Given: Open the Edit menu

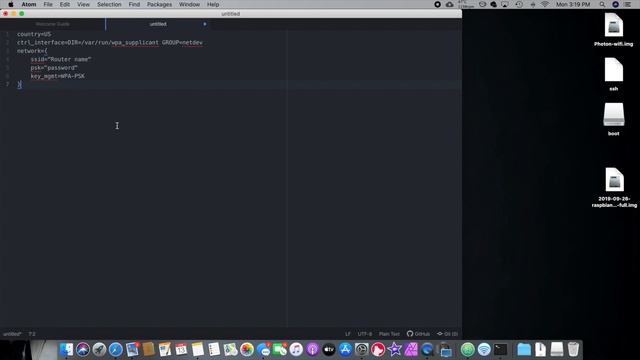Looking at the screenshot, I should point(64,4).
